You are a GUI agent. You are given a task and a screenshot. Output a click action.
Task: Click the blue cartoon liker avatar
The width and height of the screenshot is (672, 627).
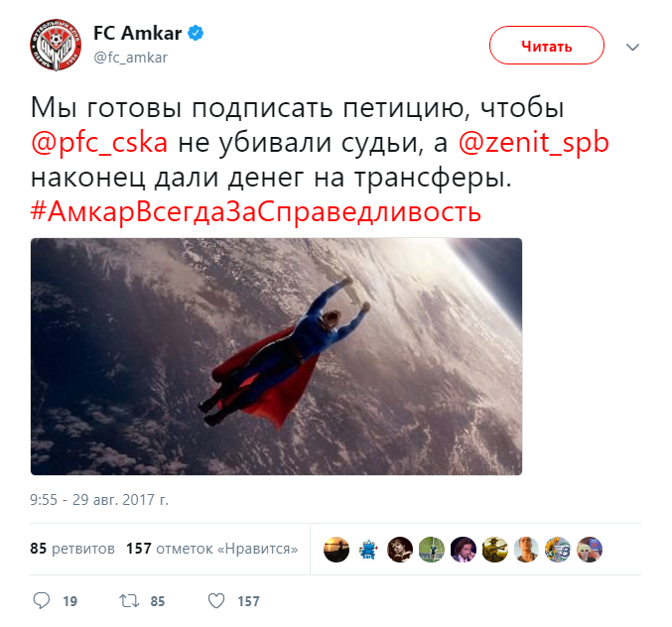coord(368,549)
